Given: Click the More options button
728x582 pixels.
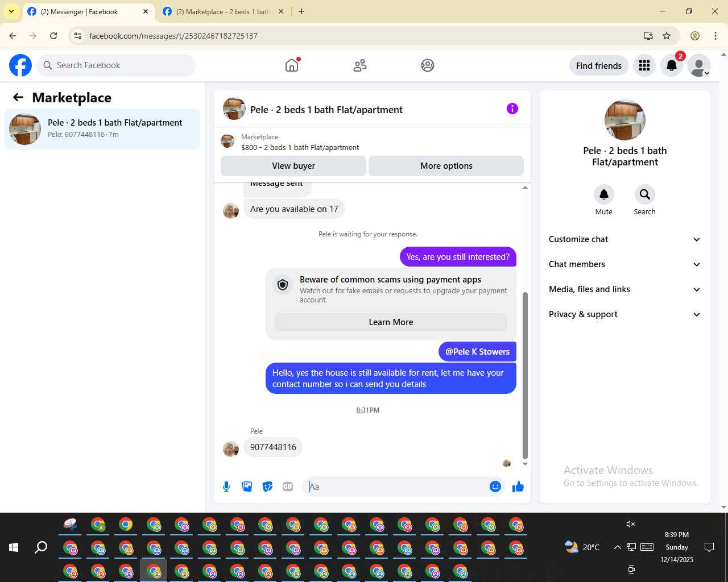Looking at the screenshot, I should 446,166.
